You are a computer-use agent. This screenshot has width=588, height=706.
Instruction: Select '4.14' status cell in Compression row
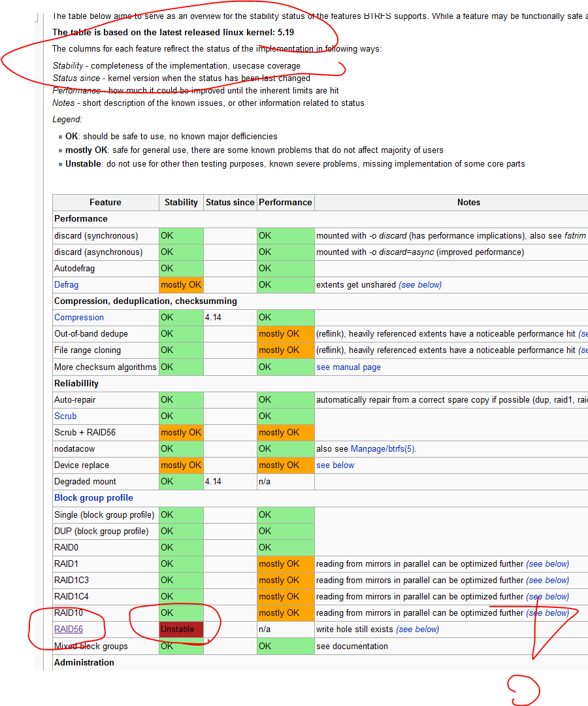coord(230,318)
